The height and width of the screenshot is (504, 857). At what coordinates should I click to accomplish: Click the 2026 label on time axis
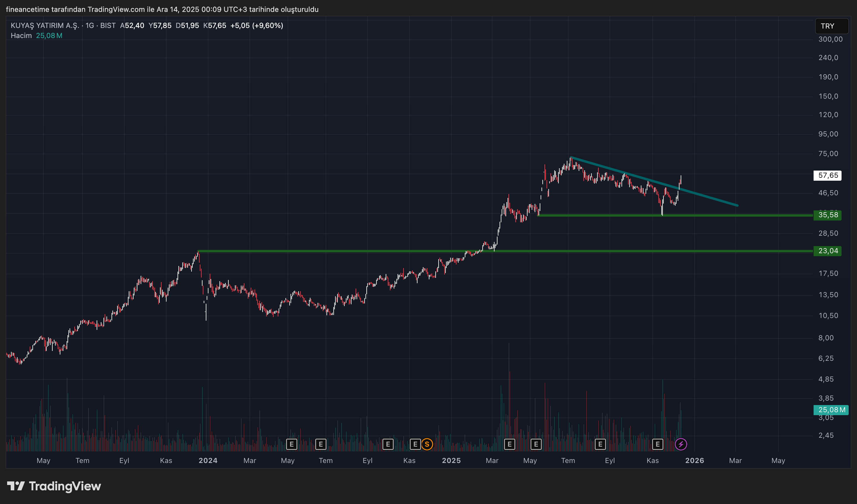tap(694, 461)
